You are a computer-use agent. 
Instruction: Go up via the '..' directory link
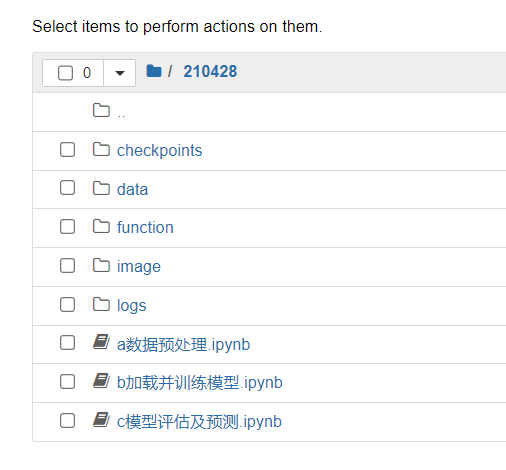[x=121, y=114]
